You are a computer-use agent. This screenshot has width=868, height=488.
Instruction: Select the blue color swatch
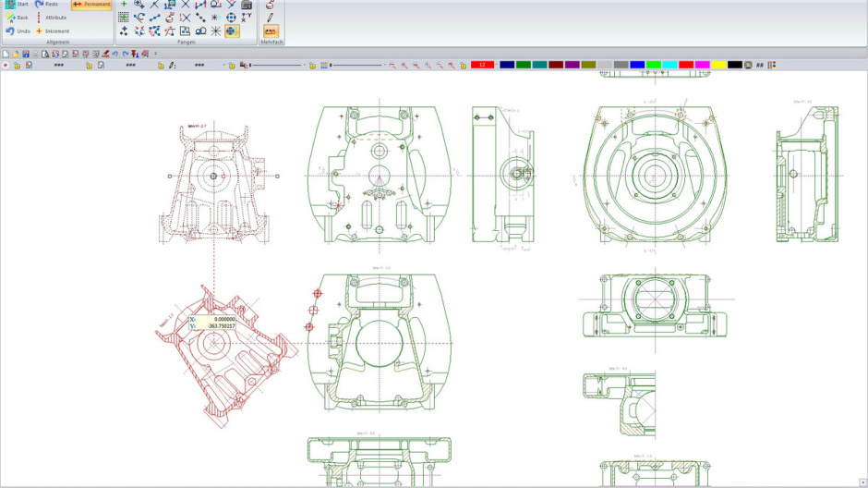636,66
